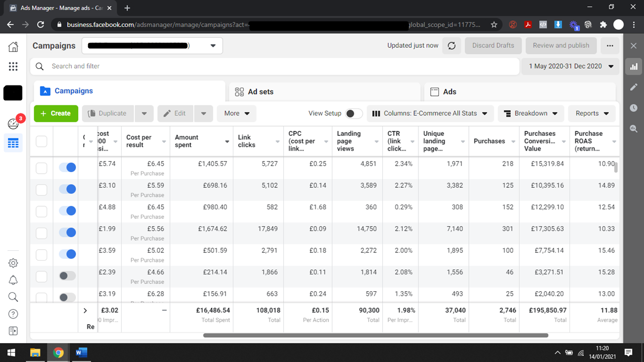Open File Explorer from the taskbar
Screen dimensions: 644x362
35,353
